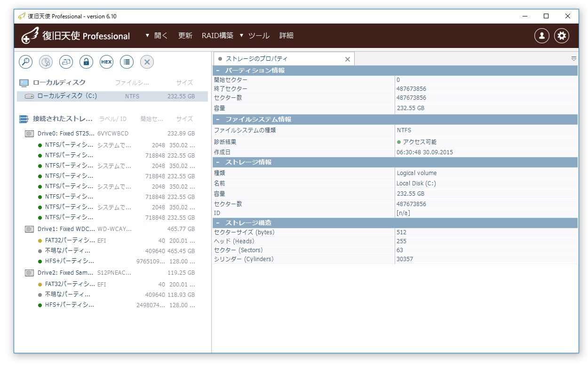This screenshot has height=366, width=588.
Task: Click the padlock encryption toolbar icon
Action: [86, 62]
